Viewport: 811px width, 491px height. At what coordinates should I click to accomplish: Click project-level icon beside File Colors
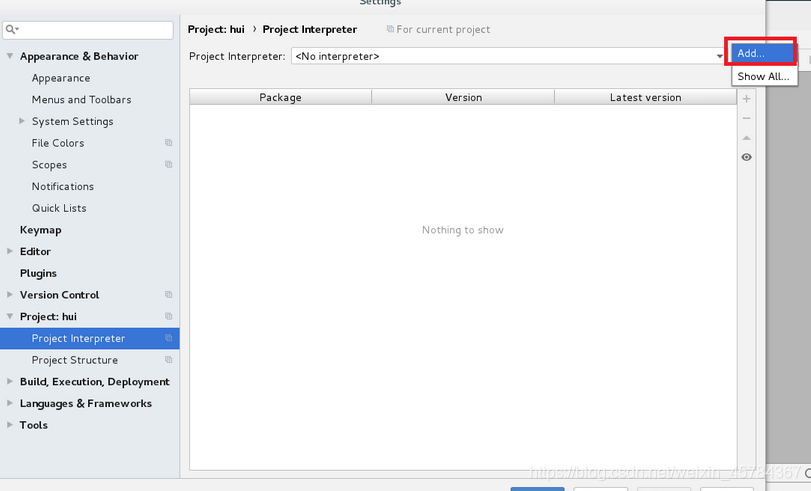pos(169,143)
